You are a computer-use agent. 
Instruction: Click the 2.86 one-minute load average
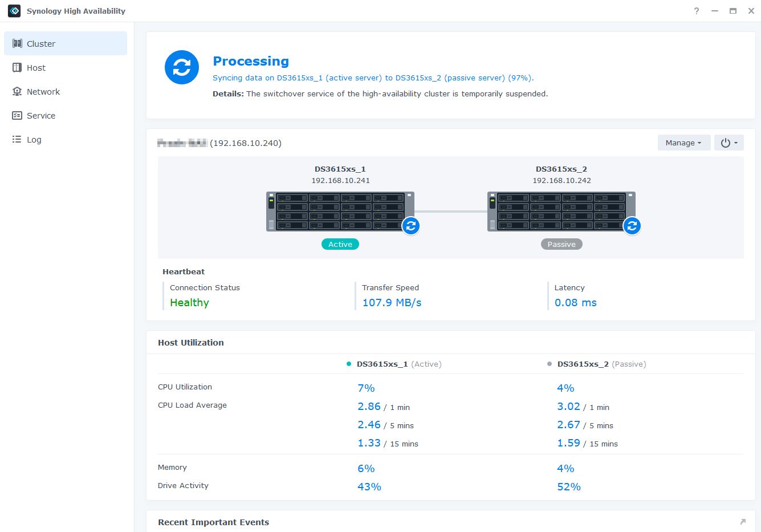point(369,407)
